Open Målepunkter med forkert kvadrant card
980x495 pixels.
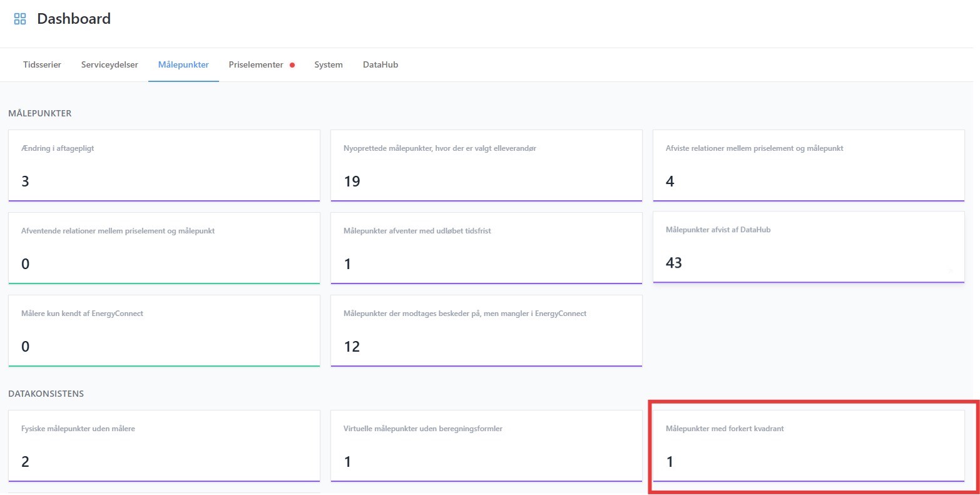click(x=809, y=446)
